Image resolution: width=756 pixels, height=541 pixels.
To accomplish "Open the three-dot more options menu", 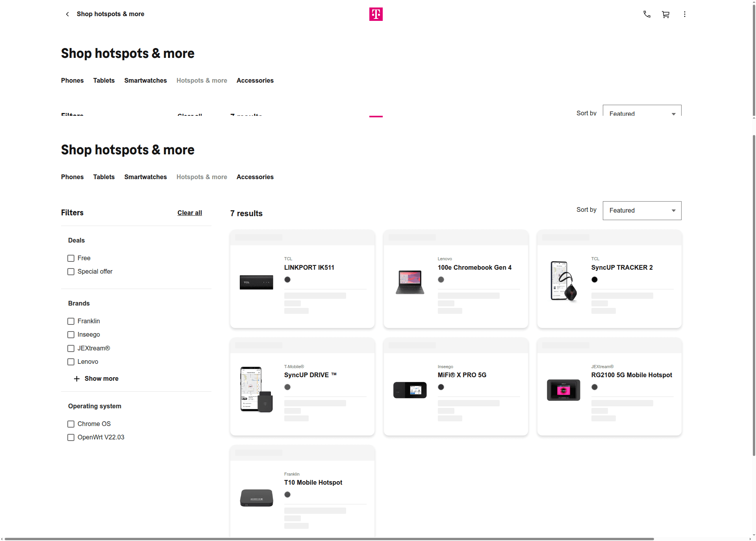I will 685,14.
